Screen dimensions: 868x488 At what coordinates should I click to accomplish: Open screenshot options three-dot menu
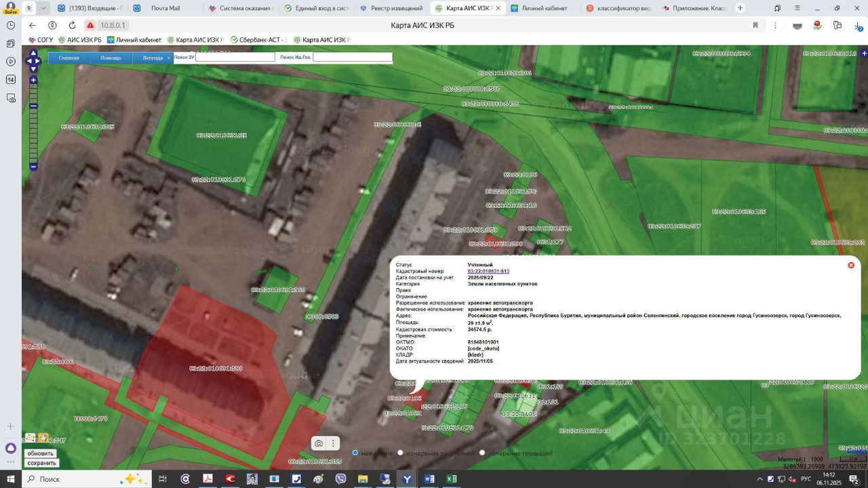click(x=334, y=443)
